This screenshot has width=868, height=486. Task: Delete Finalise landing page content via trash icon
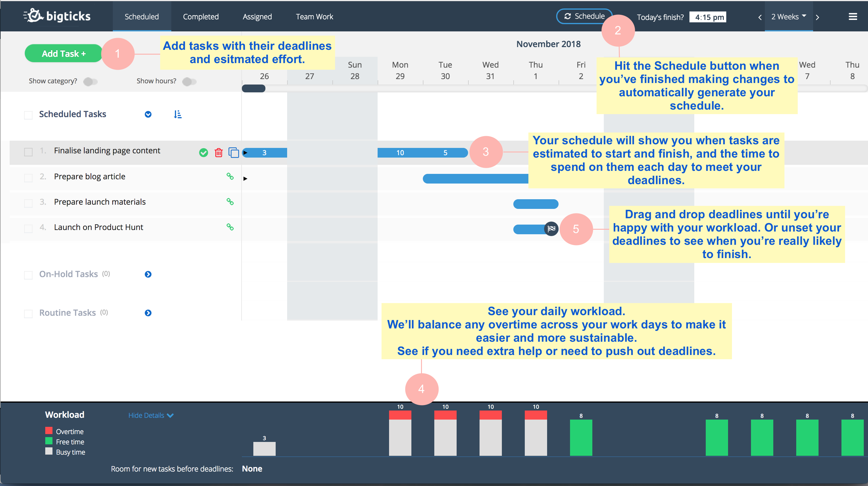point(219,153)
